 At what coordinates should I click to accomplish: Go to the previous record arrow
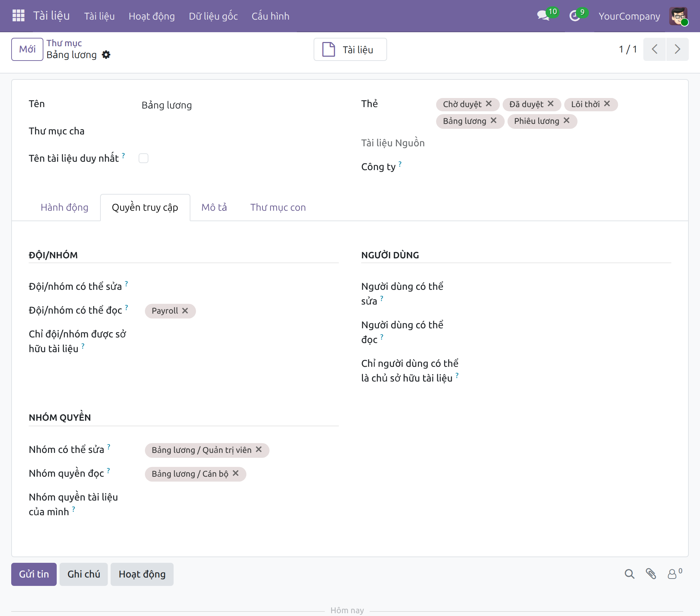point(654,49)
